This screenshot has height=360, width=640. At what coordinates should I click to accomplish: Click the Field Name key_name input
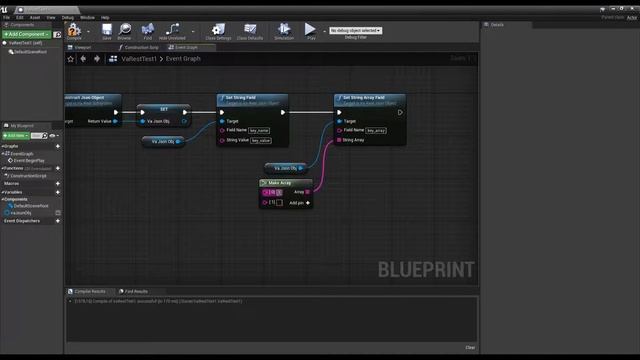tap(259, 131)
